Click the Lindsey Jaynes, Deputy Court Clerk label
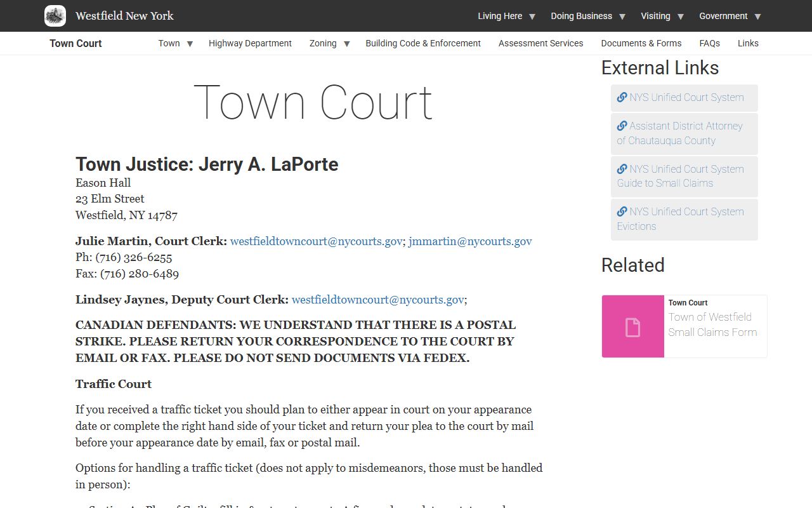Viewport: 812px width, 508px height. pos(182,300)
